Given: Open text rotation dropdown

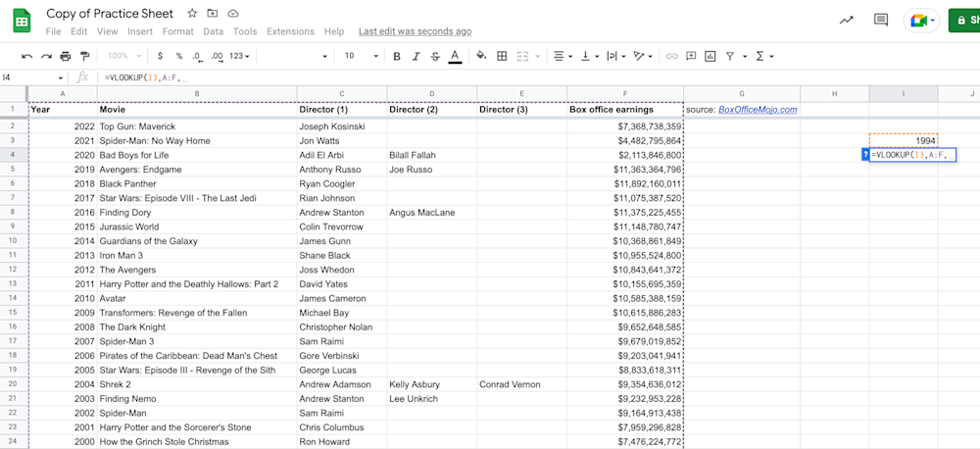Looking at the screenshot, I should [x=643, y=56].
